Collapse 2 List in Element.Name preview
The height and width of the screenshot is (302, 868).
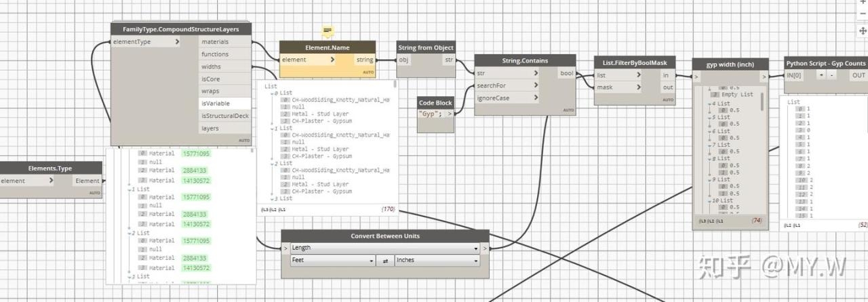point(273,164)
